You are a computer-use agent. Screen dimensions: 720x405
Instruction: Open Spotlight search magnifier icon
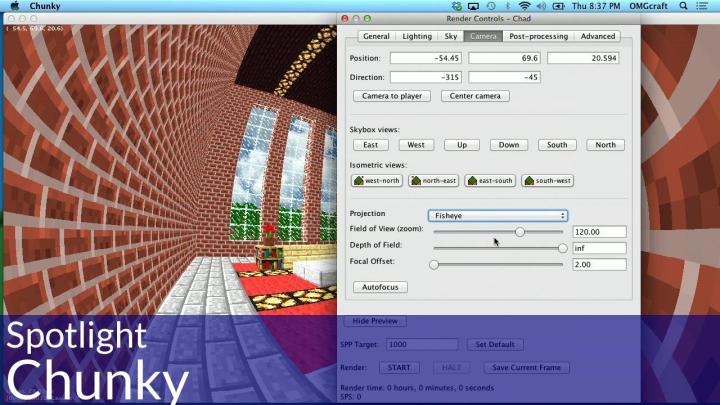683,6
